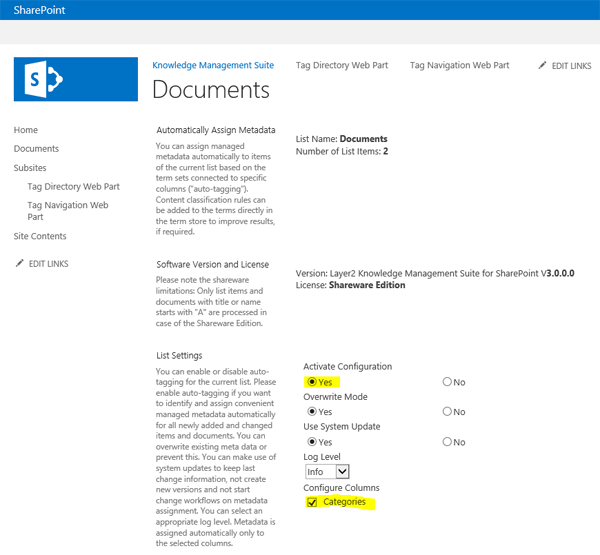This screenshot has height=555, width=600.
Task: Select No for Use System Update
Action: point(447,442)
